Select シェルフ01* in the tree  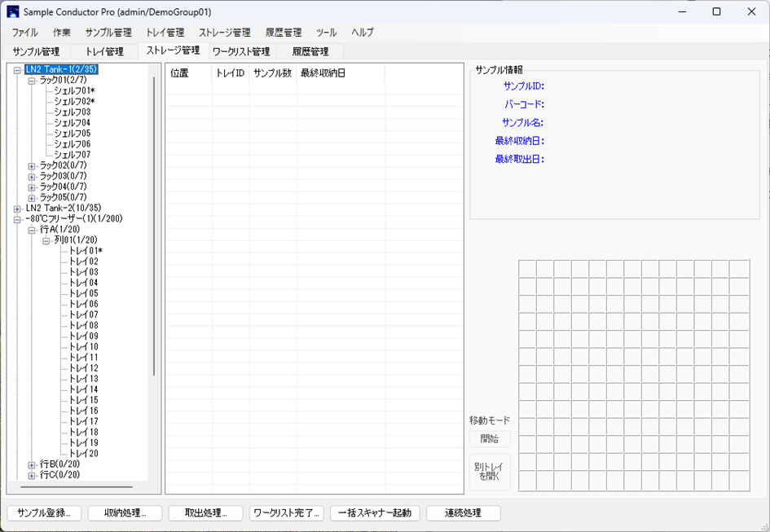click(x=74, y=91)
